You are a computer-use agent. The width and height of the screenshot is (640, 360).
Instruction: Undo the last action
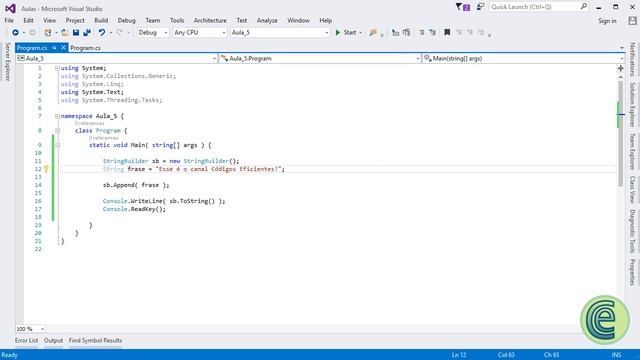(102, 32)
